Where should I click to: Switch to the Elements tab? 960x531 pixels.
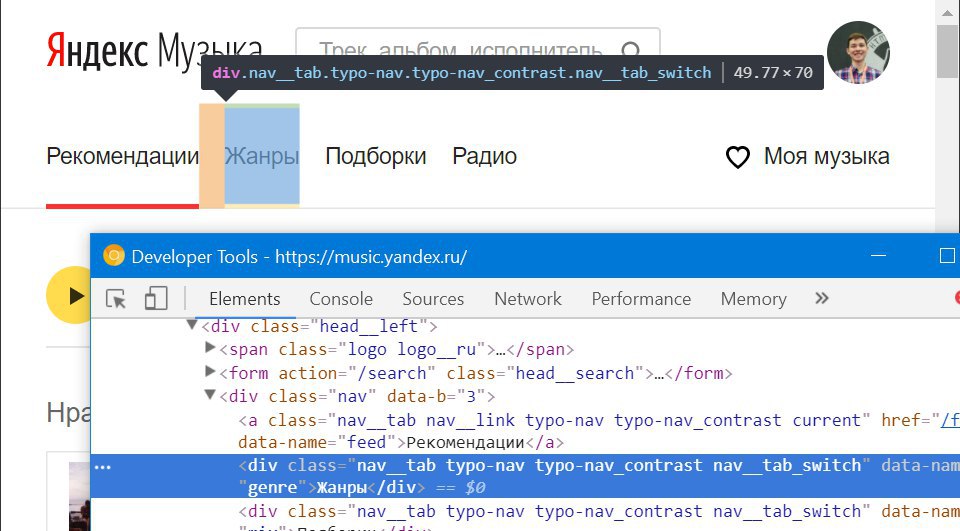click(x=244, y=299)
